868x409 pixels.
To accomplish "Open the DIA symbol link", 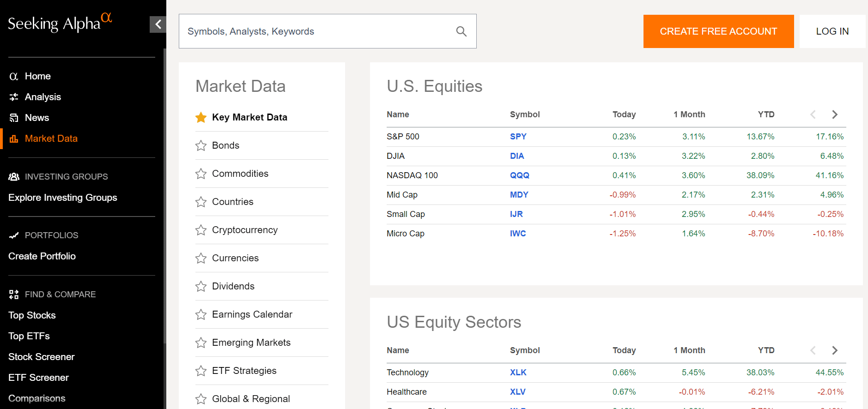I will click(517, 156).
